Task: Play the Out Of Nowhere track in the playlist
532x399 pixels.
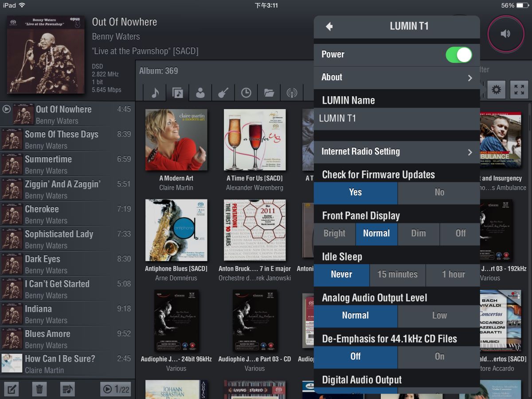Action: [x=67, y=114]
